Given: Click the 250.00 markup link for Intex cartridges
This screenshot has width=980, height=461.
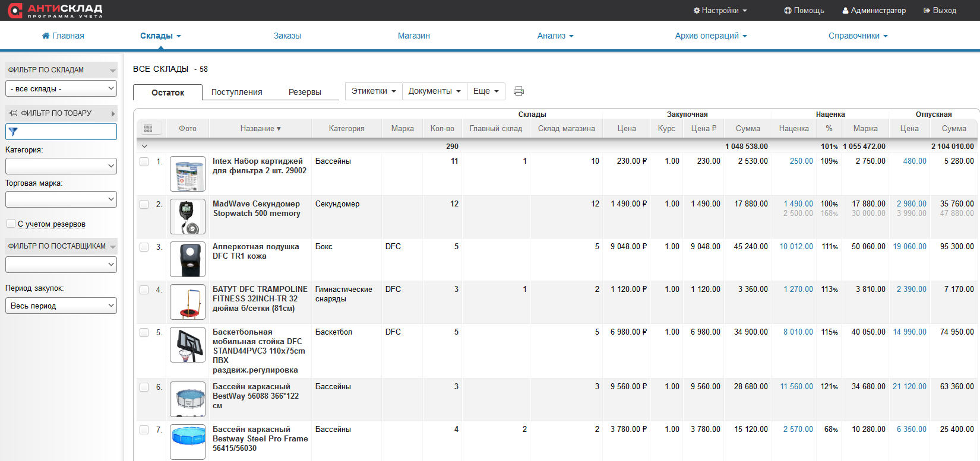Looking at the screenshot, I should [x=801, y=161].
